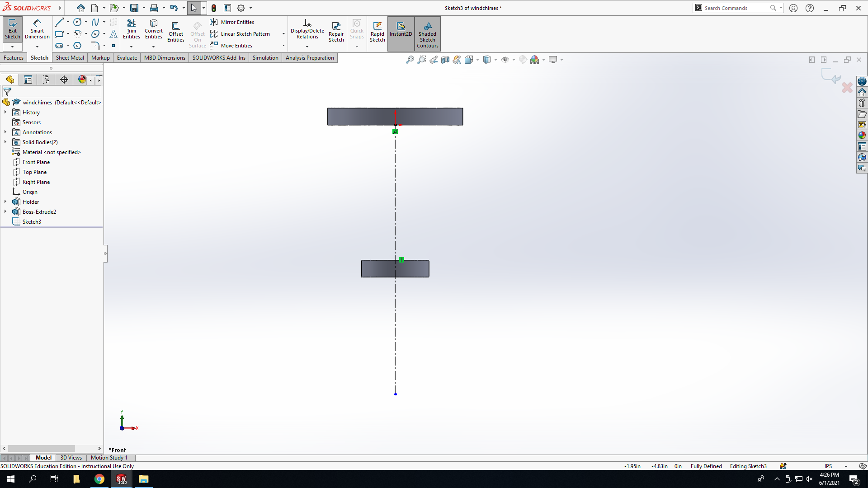The image size is (868, 488).
Task: Switch to the Features tab
Action: click(14, 58)
